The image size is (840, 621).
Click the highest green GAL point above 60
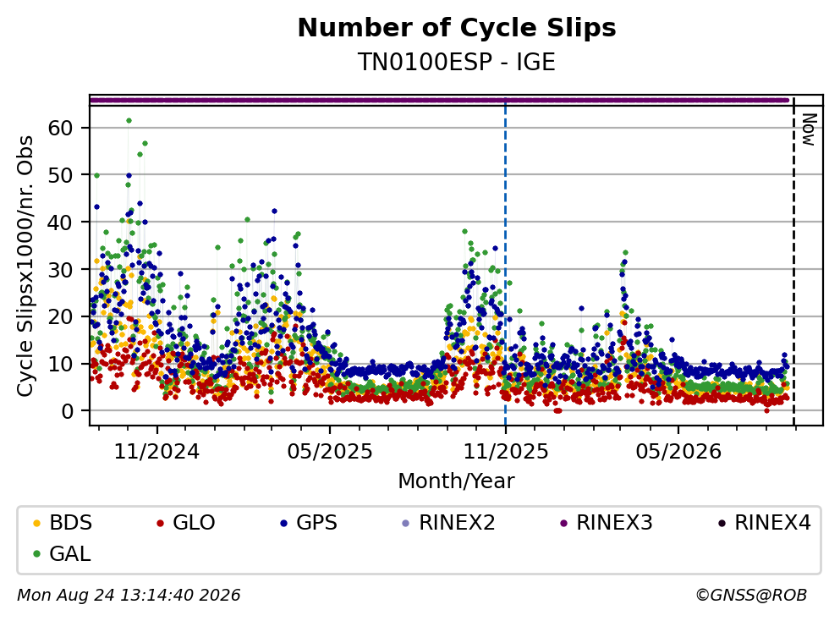tap(129, 120)
